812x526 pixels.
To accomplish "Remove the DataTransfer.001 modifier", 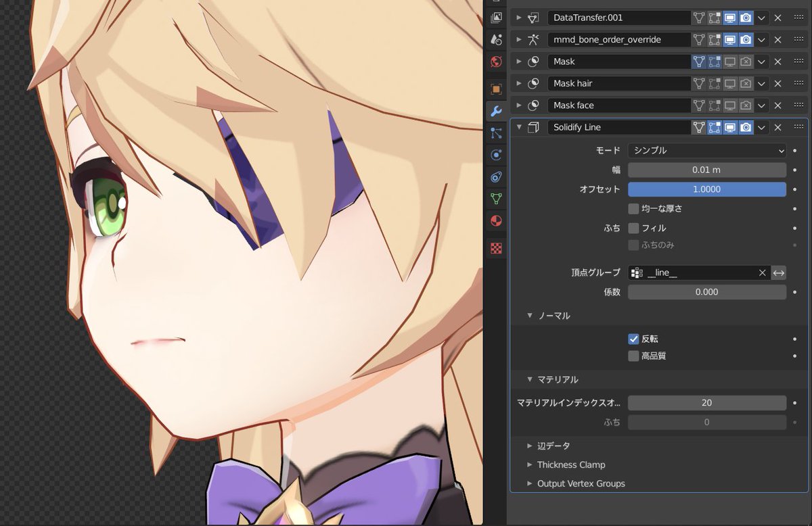I will pos(778,18).
